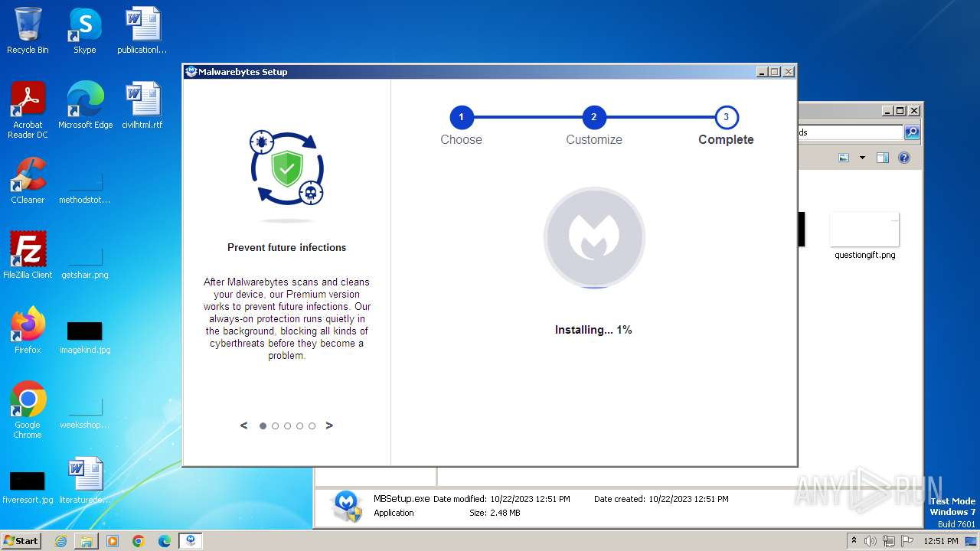This screenshot has width=980, height=551.
Task: Open Action Center flag tray icon
Action: click(906, 541)
